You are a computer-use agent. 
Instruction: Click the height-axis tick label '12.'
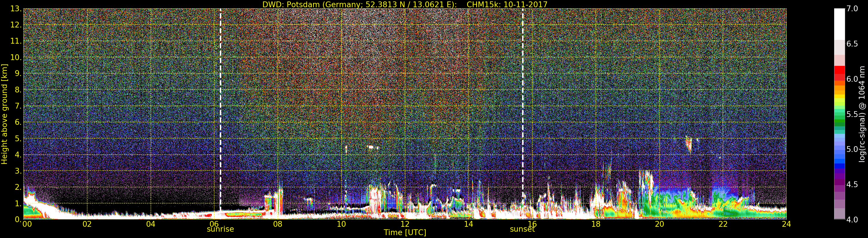click(x=16, y=25)
